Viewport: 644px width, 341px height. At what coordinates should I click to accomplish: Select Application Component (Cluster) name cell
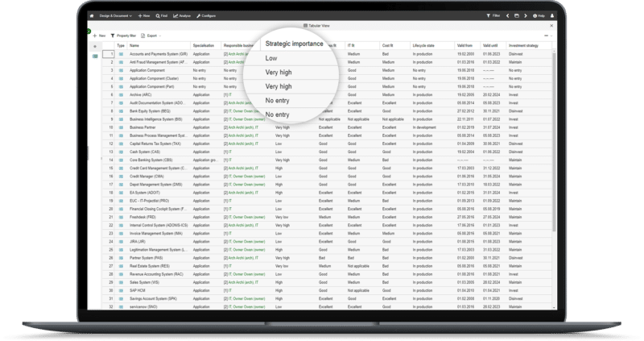click(154, 78)
